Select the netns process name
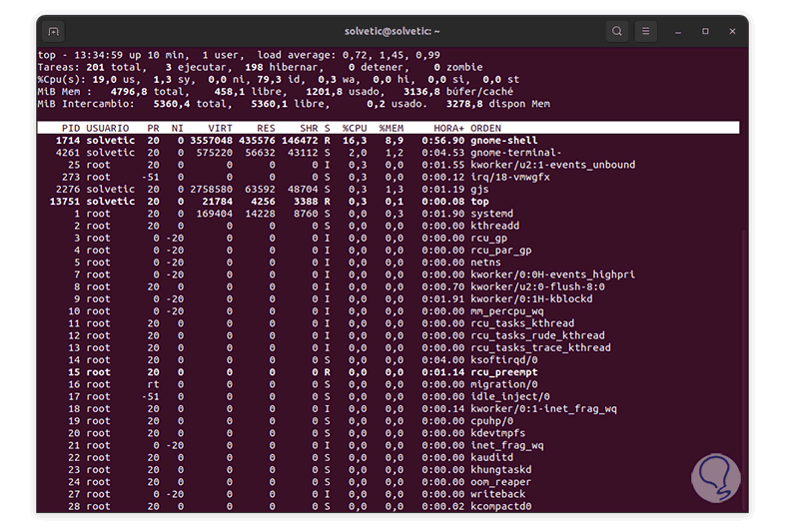 coord(485,263)
